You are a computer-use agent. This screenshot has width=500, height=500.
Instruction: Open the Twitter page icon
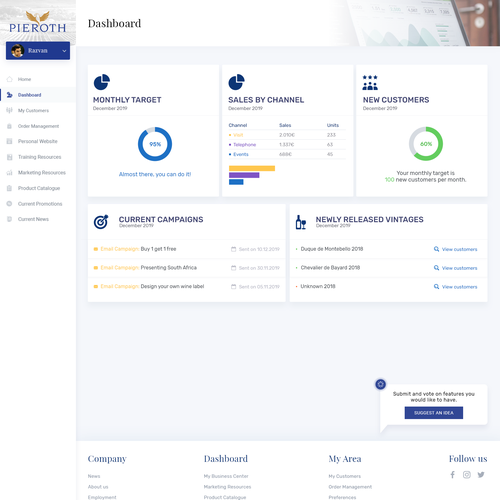[x=481, y=475]
